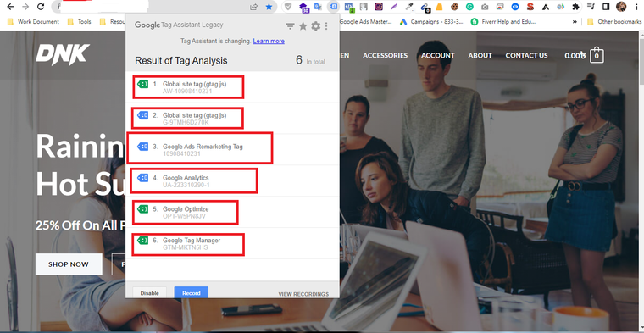644x333 pixels.
Task: Click the SHOP NOW button
Action: tap(69, 264)
